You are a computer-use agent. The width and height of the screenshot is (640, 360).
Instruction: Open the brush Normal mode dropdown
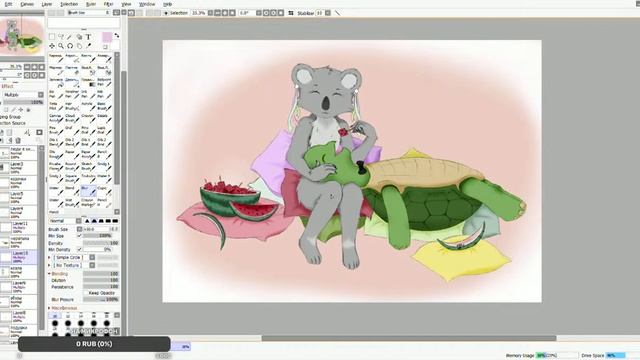tap(78, 221)
